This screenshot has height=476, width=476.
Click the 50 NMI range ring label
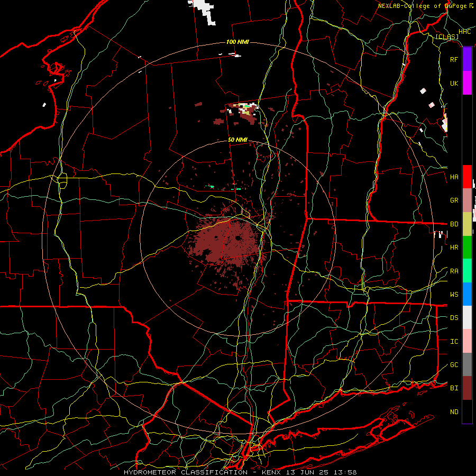point(237,140)
